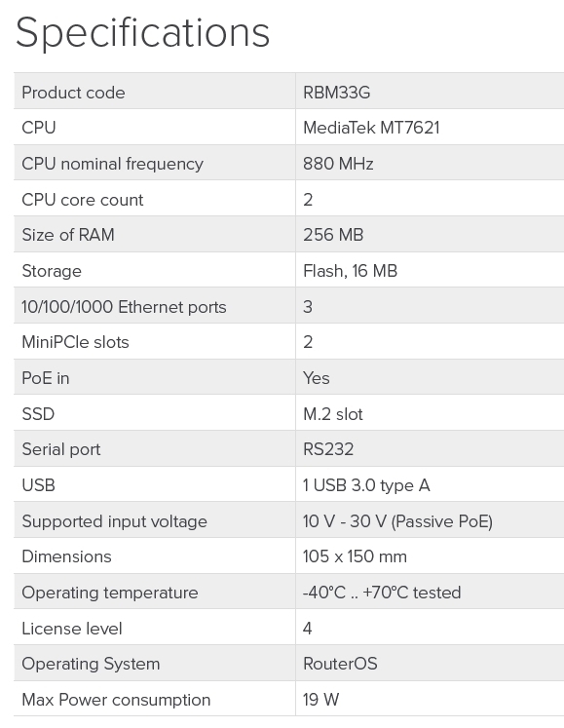This screenshot has width=564, height=728.
Task: Click the RouterOS operating system value
Action: [x=340, y=664]
